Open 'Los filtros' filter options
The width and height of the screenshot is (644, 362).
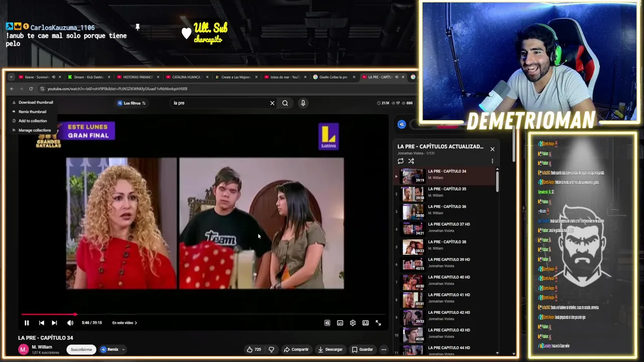(132, 103)
